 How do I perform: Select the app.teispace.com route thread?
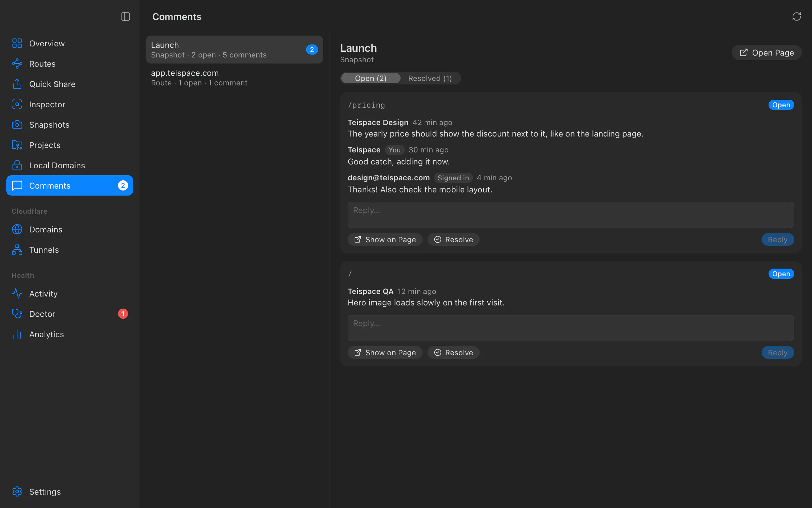(234, 77)
